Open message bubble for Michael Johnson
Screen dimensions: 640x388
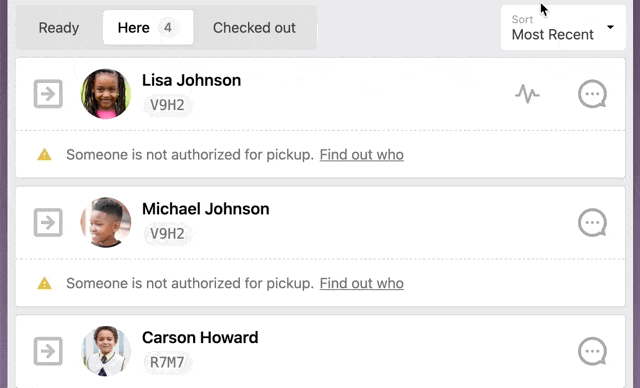pyautogui.click(x=592, y=222)
